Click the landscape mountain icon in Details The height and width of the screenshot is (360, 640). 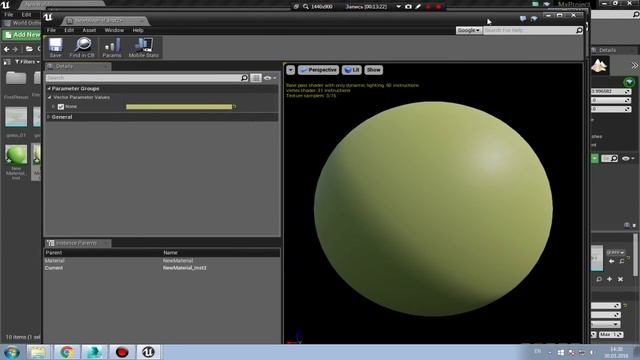point(599,66)
